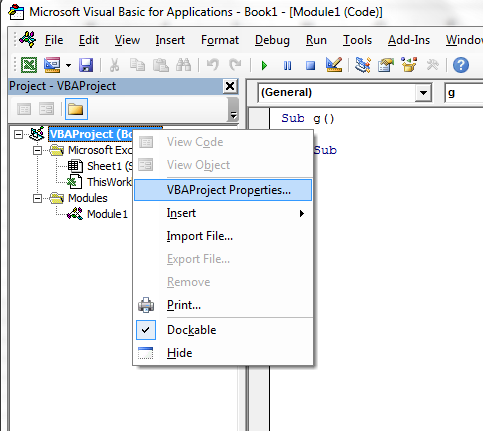The width and height of the screenshot is (483, 431).
Task: Open the Run menu
Action: (316, 40)
